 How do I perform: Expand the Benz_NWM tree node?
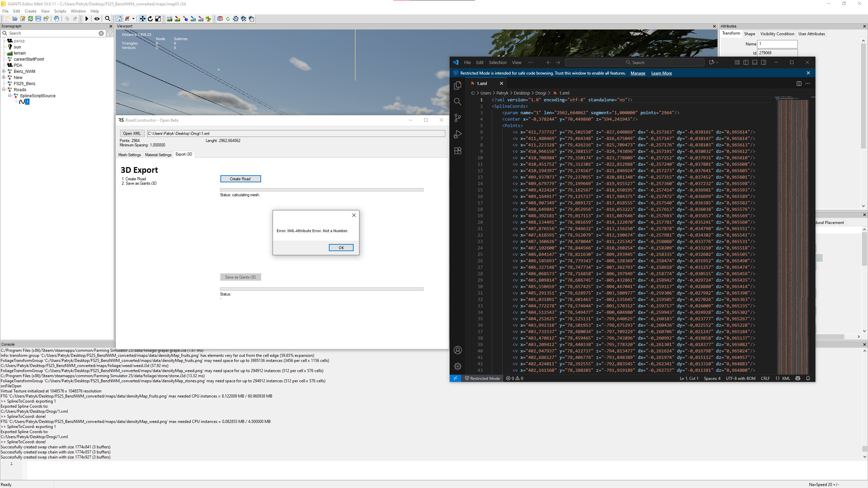pyautogui.click(x=4, y=72)
